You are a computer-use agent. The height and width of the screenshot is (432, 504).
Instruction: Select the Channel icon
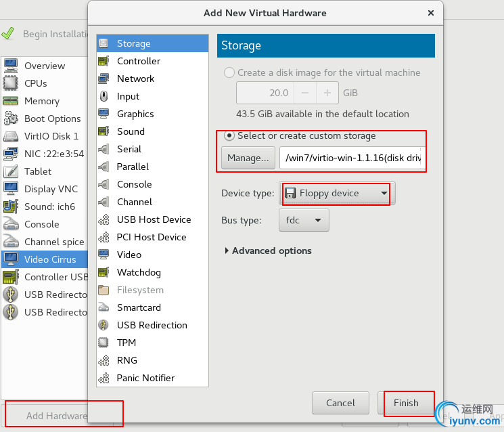pyautogui.click(x=104, y=202)
